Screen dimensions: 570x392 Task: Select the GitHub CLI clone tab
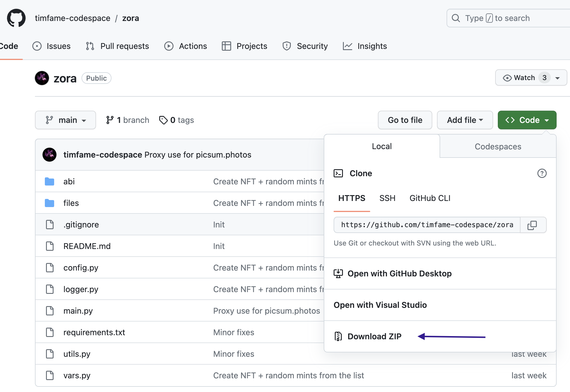430,198
